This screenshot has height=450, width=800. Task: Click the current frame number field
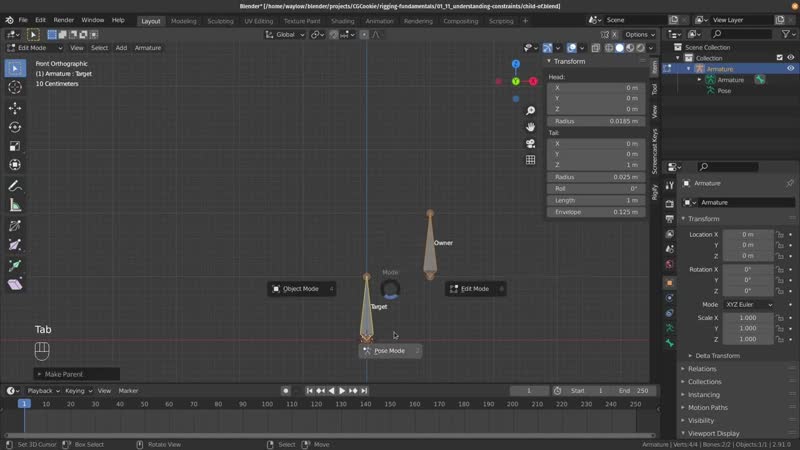tap(529, 391)
